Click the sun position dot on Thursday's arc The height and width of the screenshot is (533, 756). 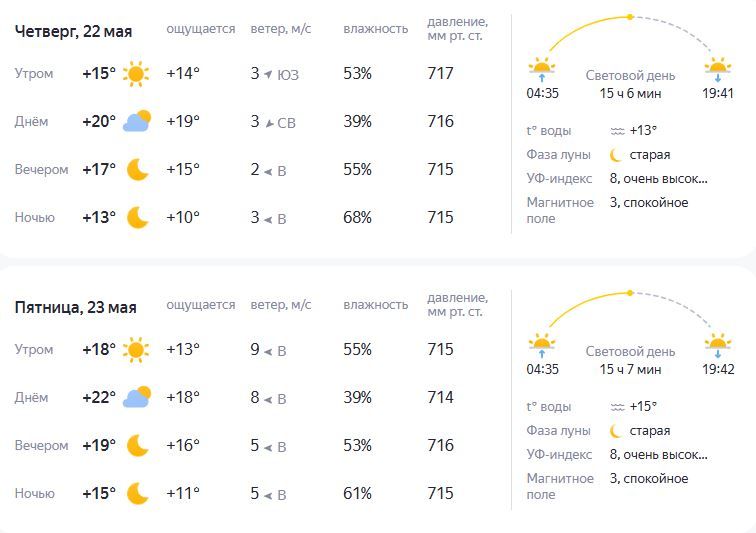630,17
